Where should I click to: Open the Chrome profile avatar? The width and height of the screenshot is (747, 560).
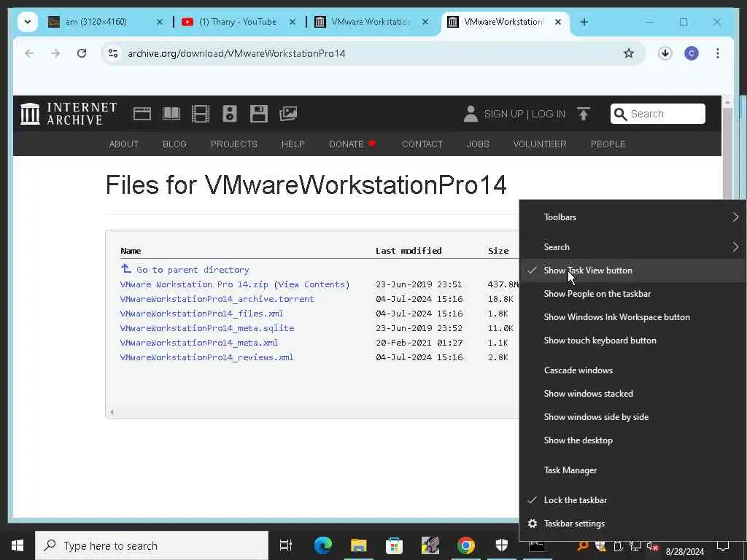(692, 53)
